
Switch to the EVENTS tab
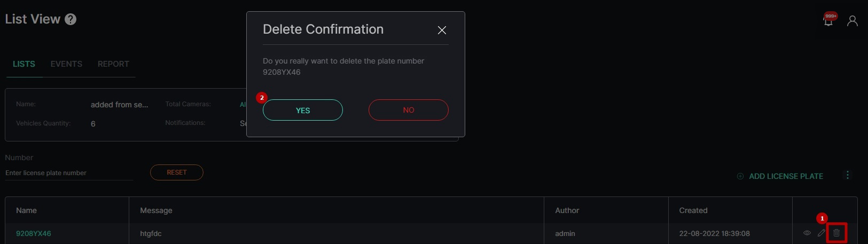pos(66,64)
